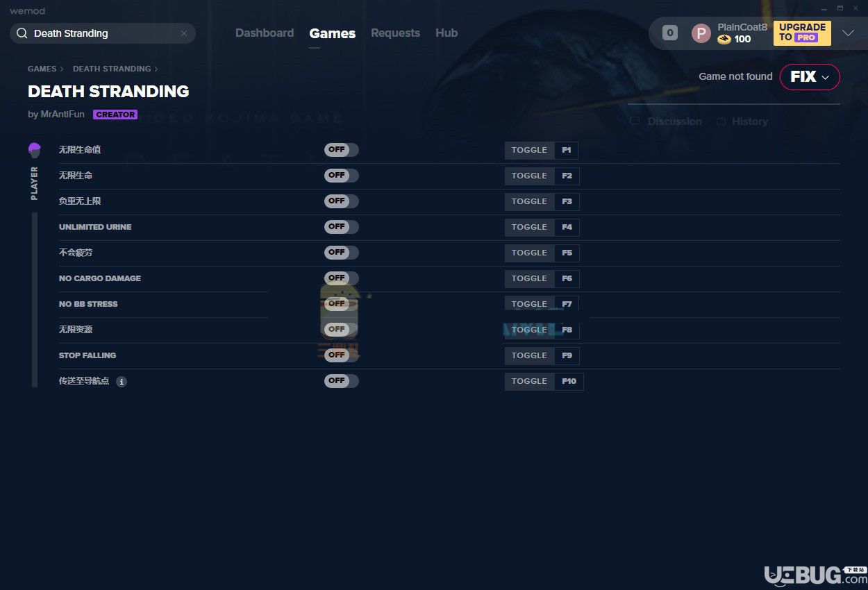Click the DEATH STRANDING page title
This screenshot has height=590, width=868.
(x=108, y=92)
